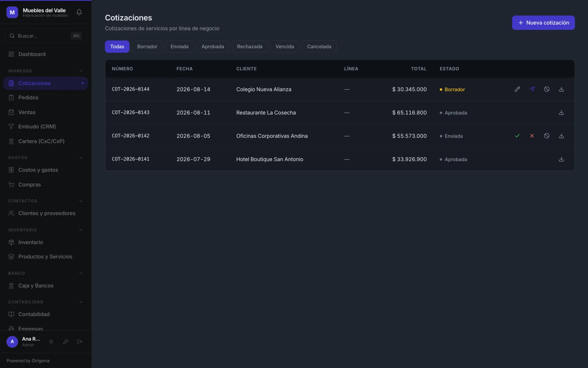588x368 pixels.
Task: Click client Oficinas Corporativas Andina
Action: click(272, 136)
